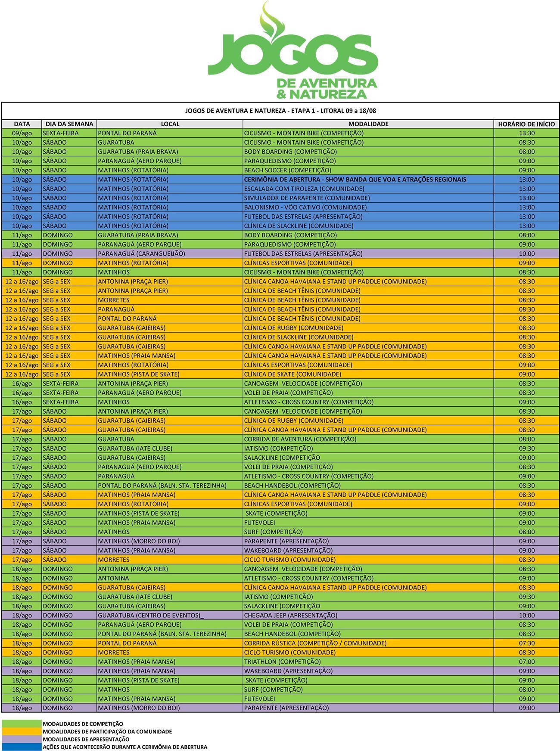The image size is (560, 751).
Task: Click 'WAKEBOARD (APRESENTAÇÃO)' in the 17/ago row
Action: (368, 550)
